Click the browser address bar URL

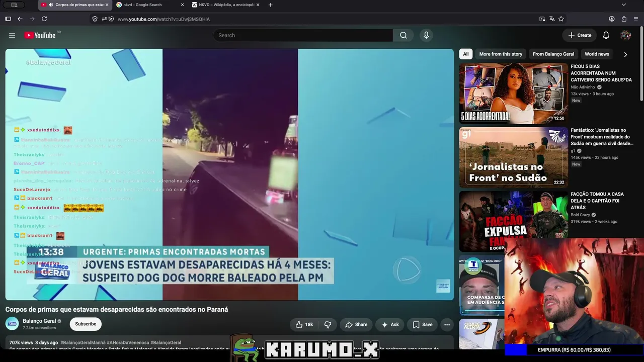coord(164,19)
